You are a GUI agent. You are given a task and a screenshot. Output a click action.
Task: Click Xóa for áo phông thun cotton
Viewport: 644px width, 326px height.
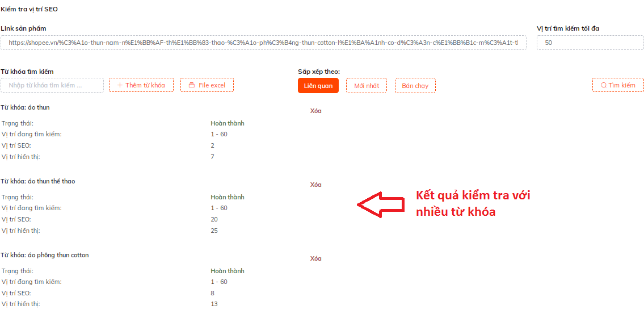point(315,258)
